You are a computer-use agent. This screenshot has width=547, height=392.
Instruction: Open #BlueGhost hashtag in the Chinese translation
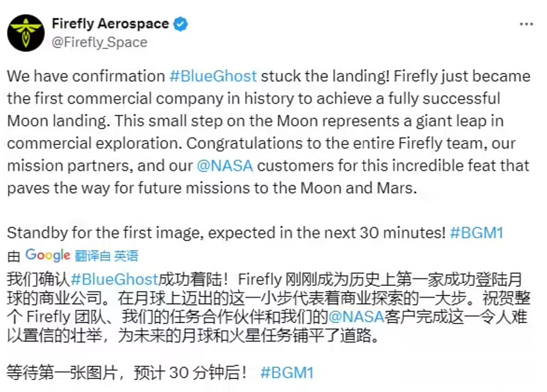pos(114,279)
